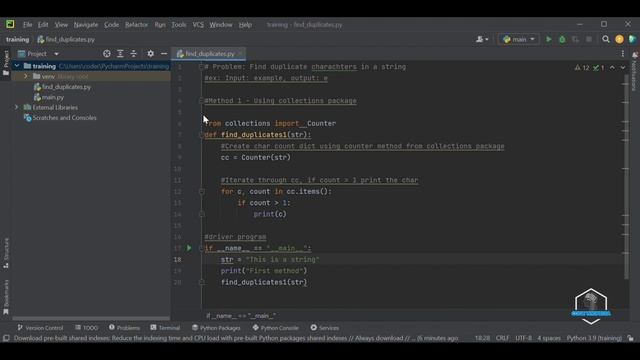Click the warnings count indicator
This screenshot has height=360, width=640.
coord(582,68)
